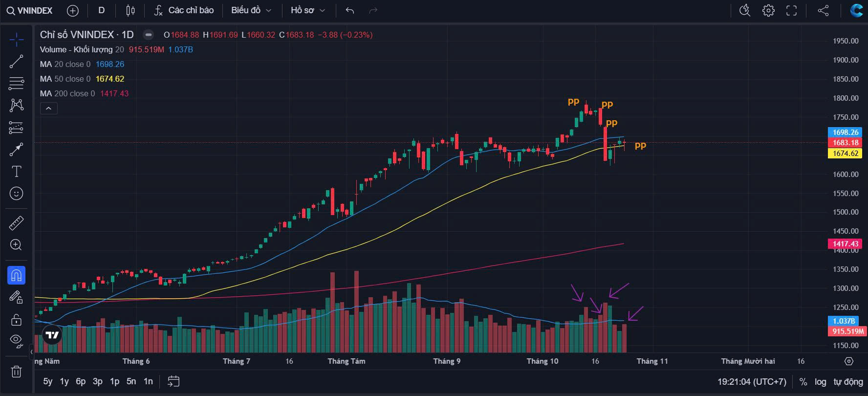The width and height of the screenshot is (868, 396).
Task: Open chart settings gear icon
Action: tap(768, 10)
